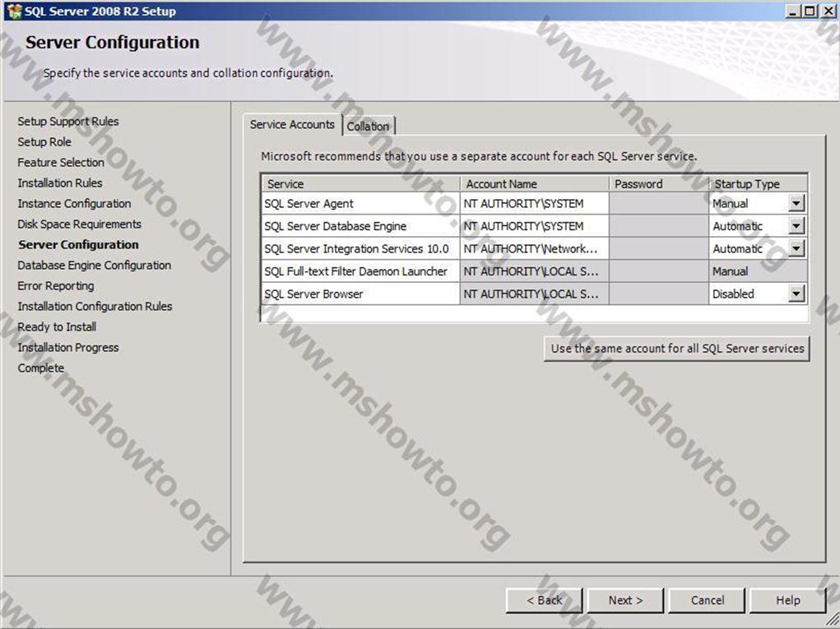This screenshot has height=629, width=840.
Task: Click Disk Space Requirements step
Action: click(79, 224)
